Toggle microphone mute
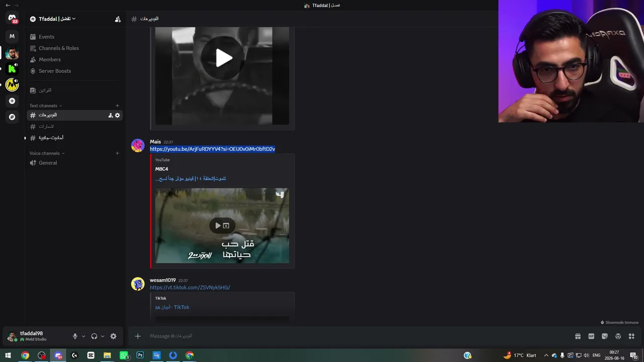The height and width of the screenshot is (362, 644). (x=75, y=336)
